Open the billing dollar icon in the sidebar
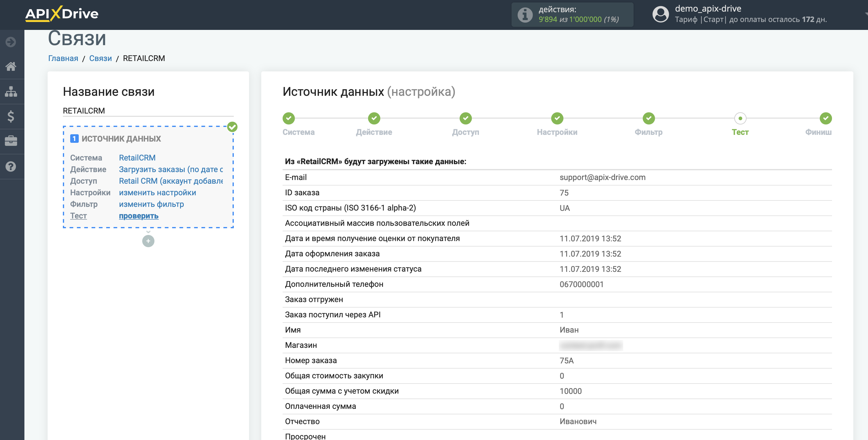Viewport: 868px width, 440px height. tap(11, 116)
